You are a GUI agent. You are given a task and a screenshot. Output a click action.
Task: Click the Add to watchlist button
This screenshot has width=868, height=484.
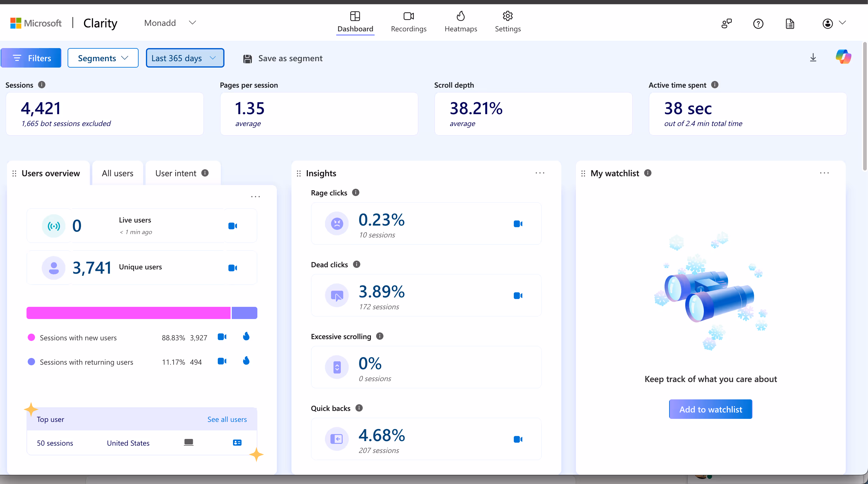[710, 409]
